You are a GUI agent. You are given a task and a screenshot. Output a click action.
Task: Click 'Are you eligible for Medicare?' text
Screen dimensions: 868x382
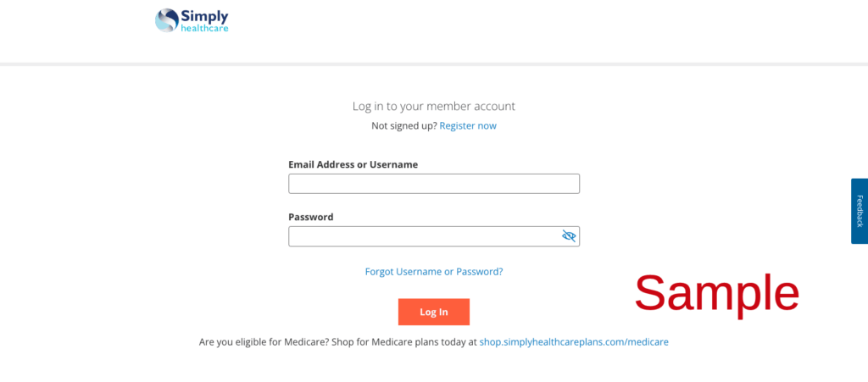(x=267, y=342)
